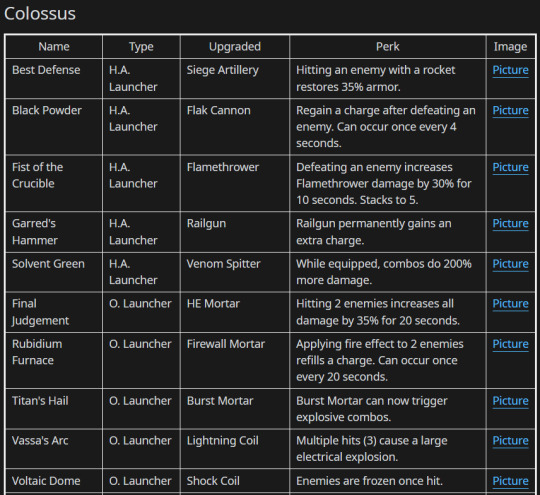
Task: Select the Venom Spitter cell
Action: point(235,272)
